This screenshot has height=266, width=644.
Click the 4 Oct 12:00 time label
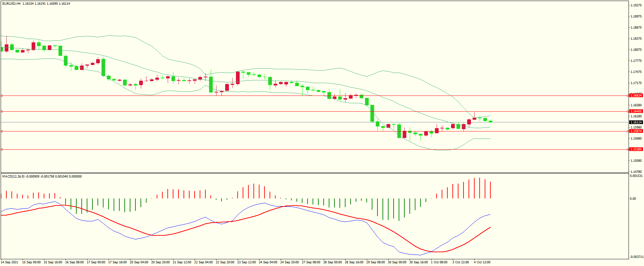click(x=482, y=262)
